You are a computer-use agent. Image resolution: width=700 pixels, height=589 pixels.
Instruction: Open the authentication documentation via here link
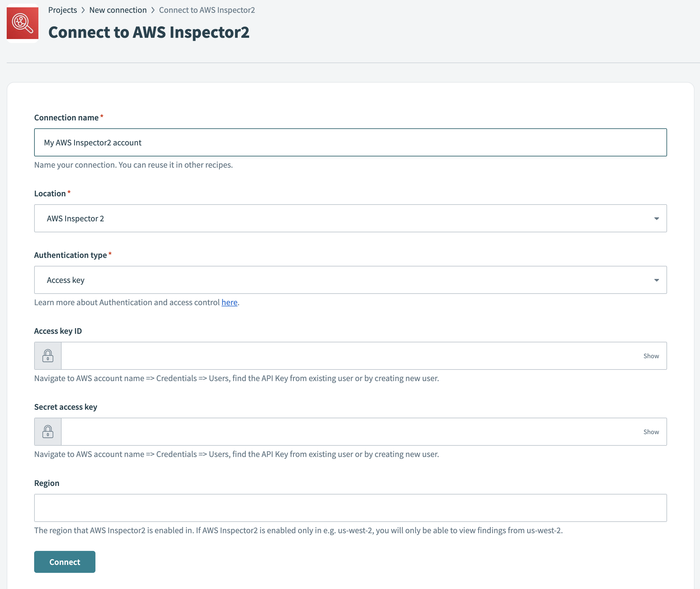(230, 302)
